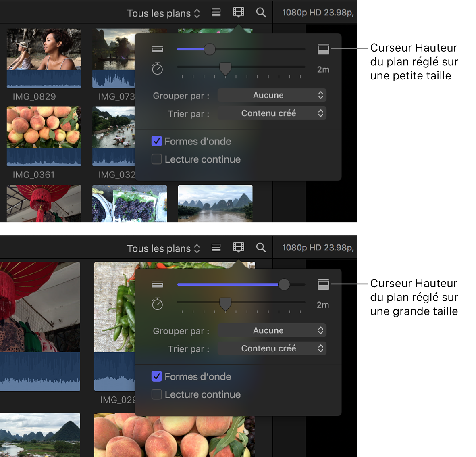Toggle list view icon in upper browser toolbar
This screenshot has width=476, height=457.
coord(216,13)
